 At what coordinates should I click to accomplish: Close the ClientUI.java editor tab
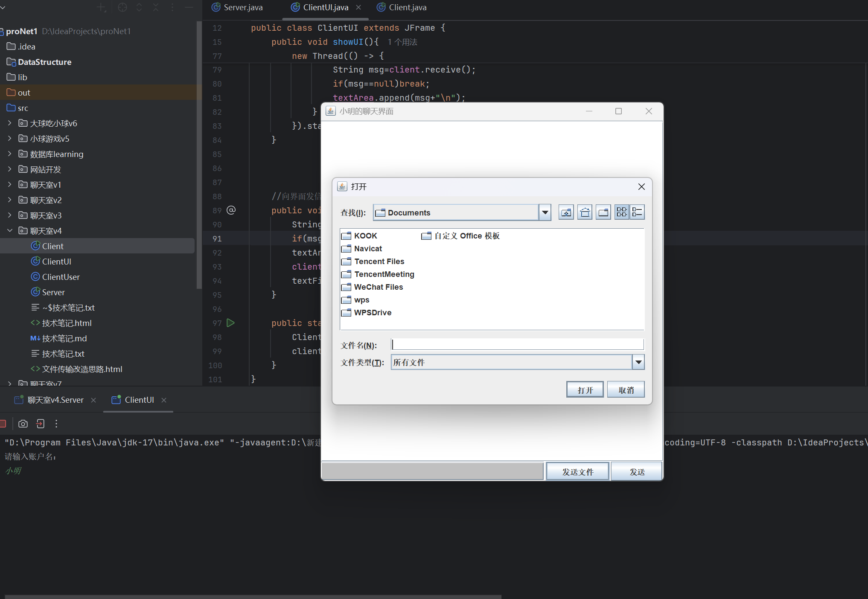[358, 7]
